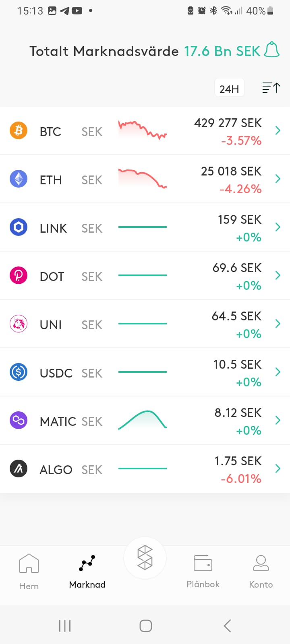The height and width of the screenshot is (644, 290).
Task: Toggle sort order of market list
Action: point(271,88)
